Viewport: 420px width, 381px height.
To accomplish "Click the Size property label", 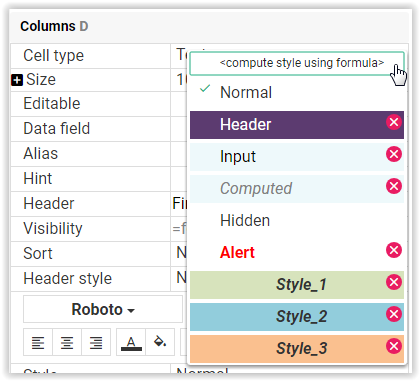I will coord(41,80).
